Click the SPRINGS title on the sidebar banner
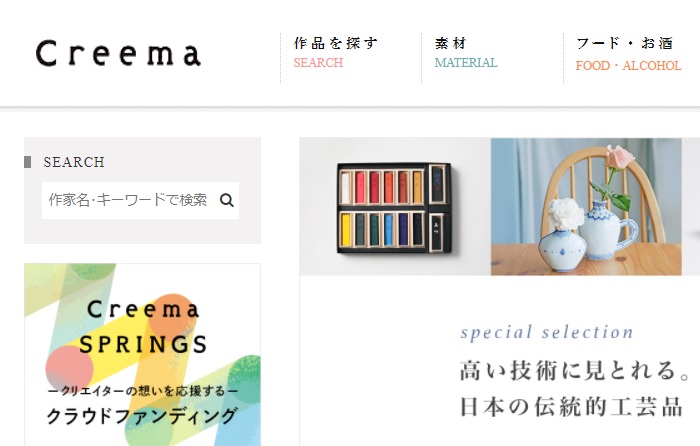Image resolution: width=700 pixels, height=446 pixels. [143, 345]
